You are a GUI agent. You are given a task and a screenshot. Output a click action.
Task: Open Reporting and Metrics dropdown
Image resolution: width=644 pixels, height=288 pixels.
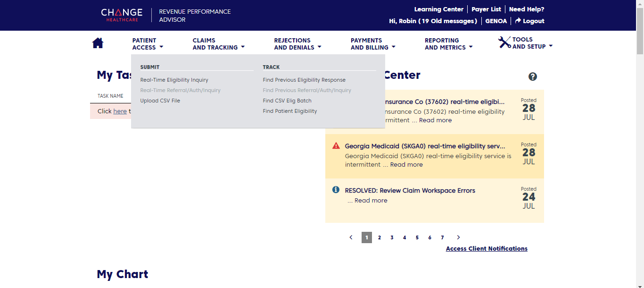[x=448, y=44]
